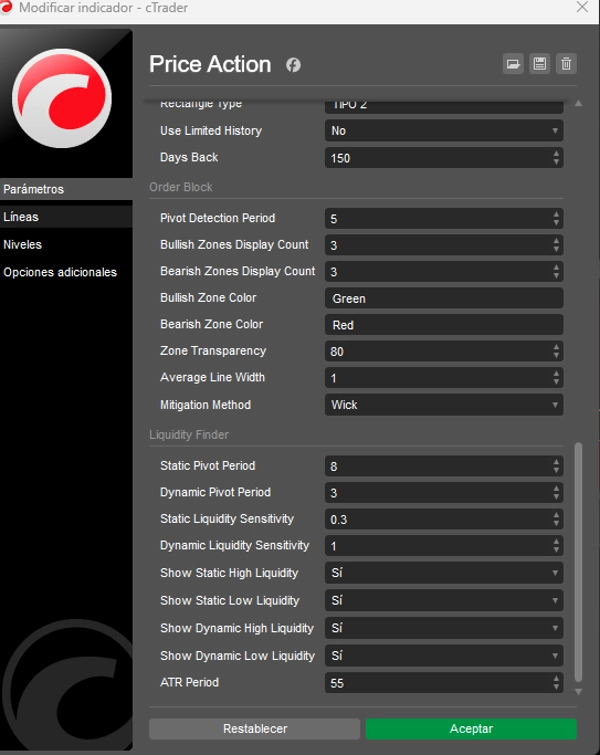The height and width of the screenshot is (755, 600).
Task: Open the Show Dynamic Low Liquidity dropdown
Action: point(444,656)
